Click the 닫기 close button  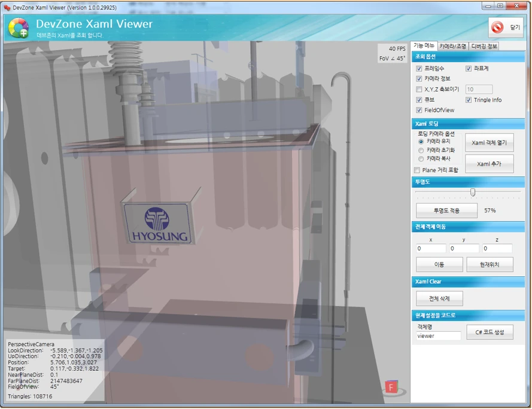506,27
